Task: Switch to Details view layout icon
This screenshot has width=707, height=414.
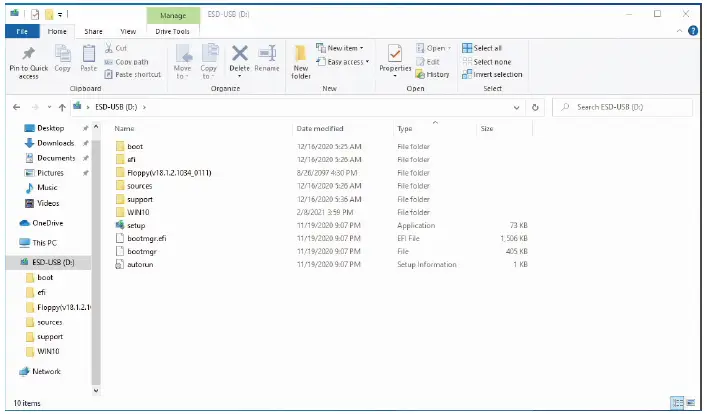Action: pos(677,403)
